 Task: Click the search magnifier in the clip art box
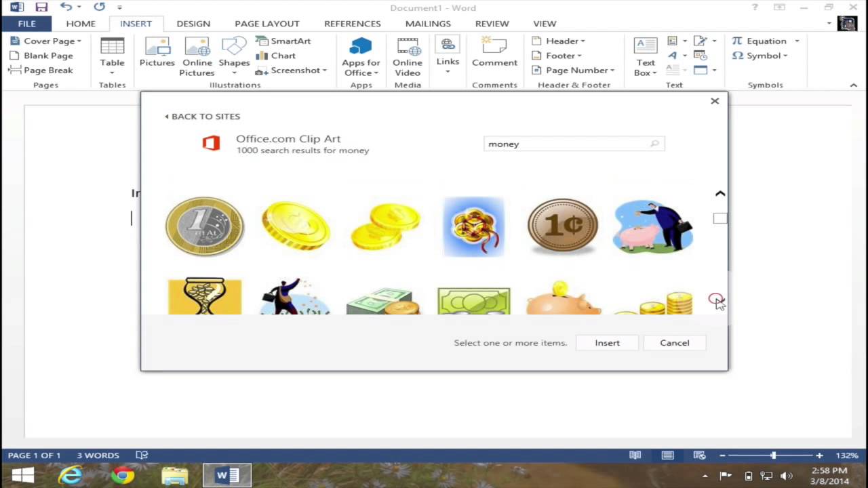[x=654, y=144]
